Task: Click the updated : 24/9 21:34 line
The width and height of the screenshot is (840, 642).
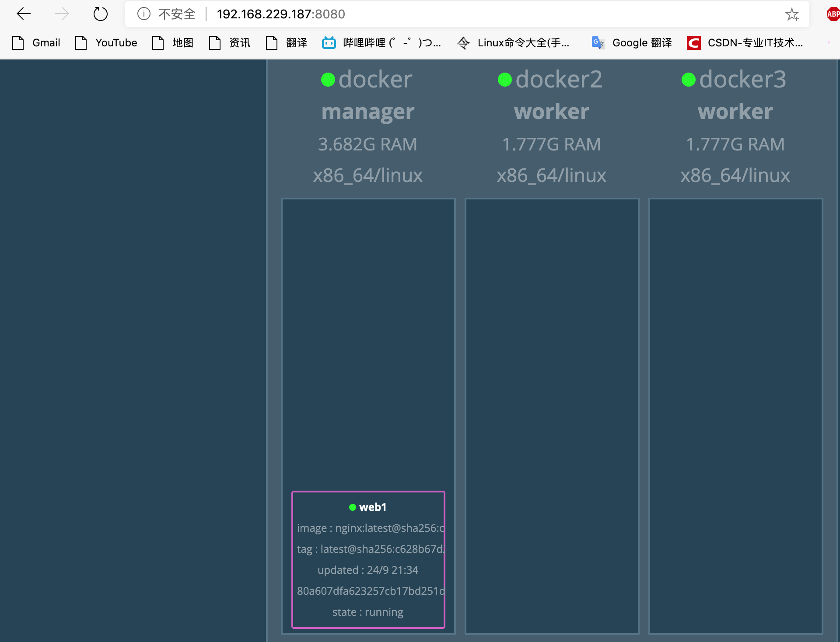Action: (x=368, y=570)
